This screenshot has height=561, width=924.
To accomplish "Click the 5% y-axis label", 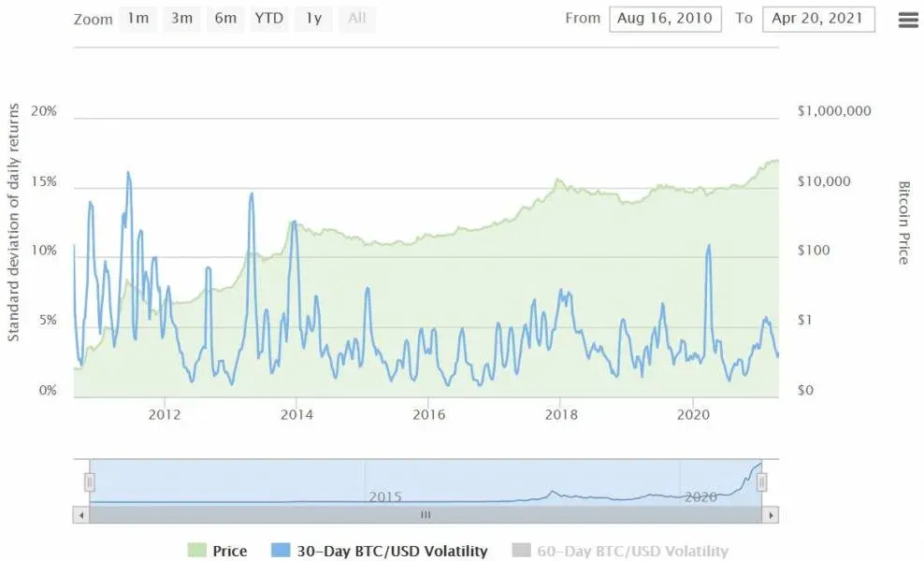I will (48, 320).
